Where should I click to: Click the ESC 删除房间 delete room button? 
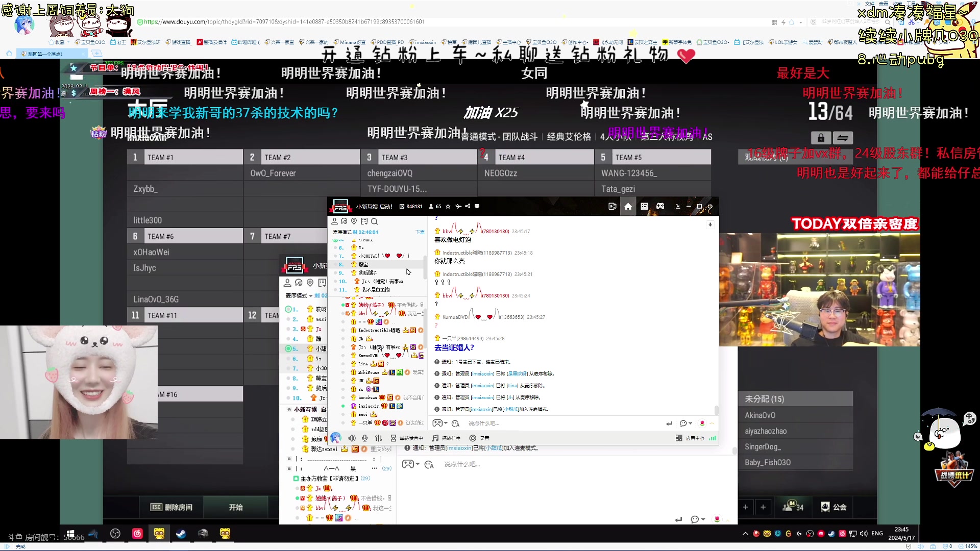click(171, 507)
